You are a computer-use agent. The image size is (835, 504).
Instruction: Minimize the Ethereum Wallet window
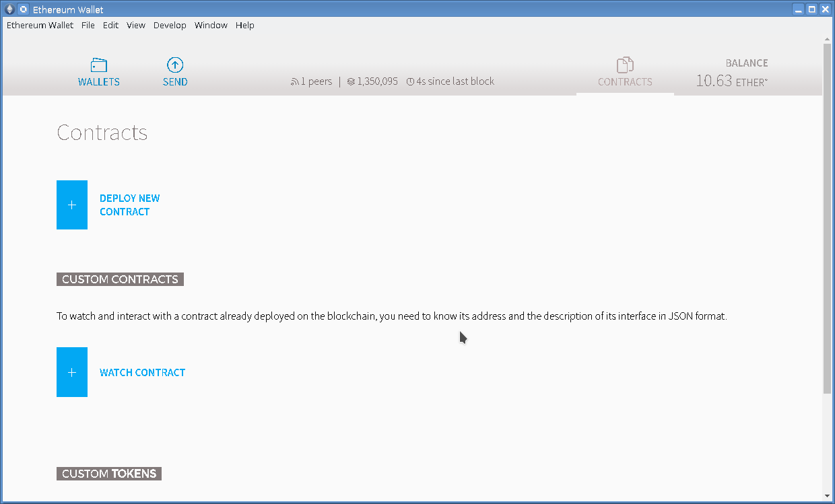pyautogui.click(x=799, y=9)
